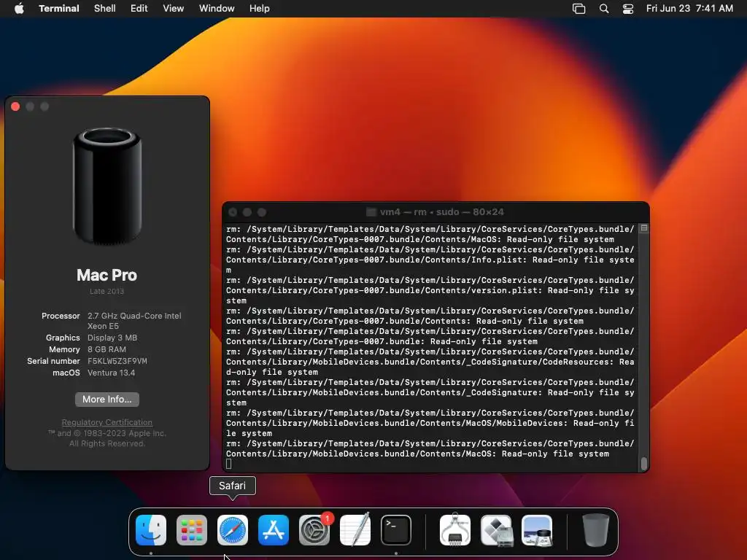Open the Trash in the Dock
This screenshot has width=747, height=560.
coord(595,530)
